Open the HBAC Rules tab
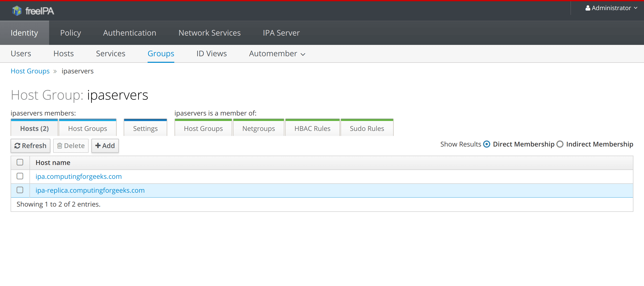 pos(312,129)
